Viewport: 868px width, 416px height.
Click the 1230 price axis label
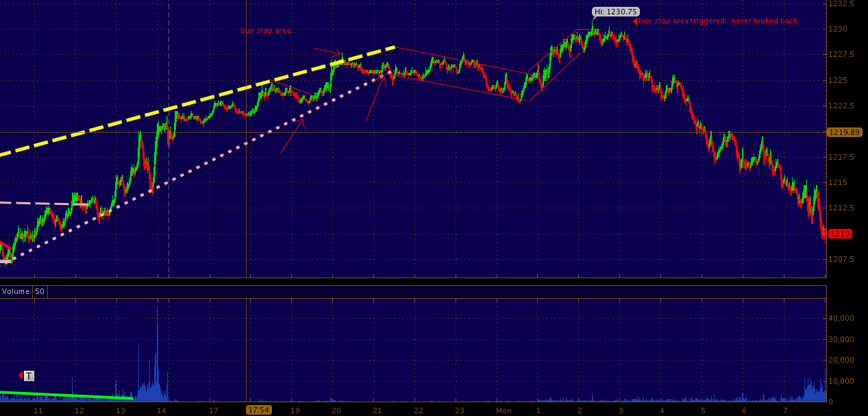(838, 29)
